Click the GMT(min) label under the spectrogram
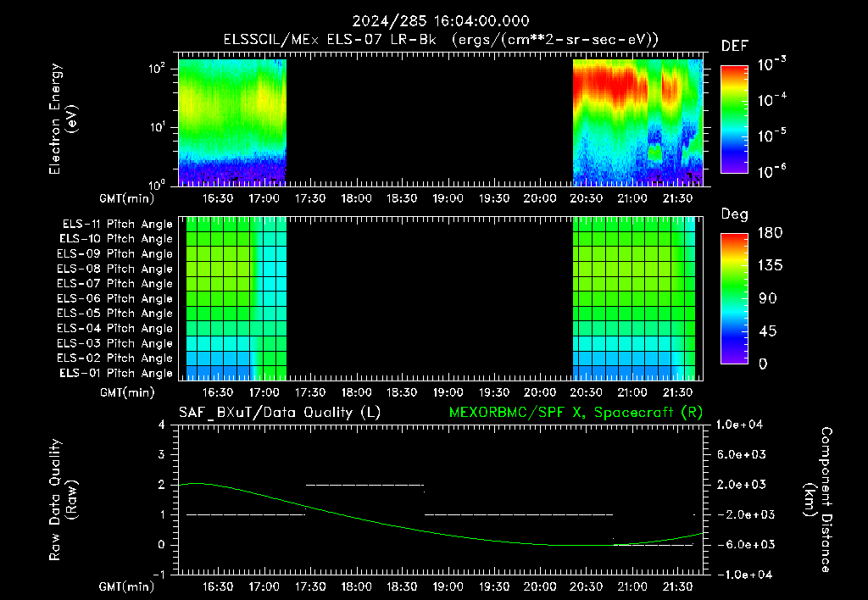 coord(127,198)
